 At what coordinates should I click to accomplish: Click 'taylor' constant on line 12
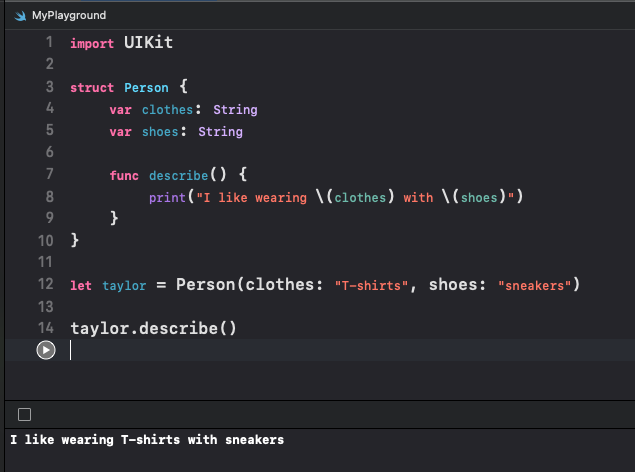pos(124,286)
